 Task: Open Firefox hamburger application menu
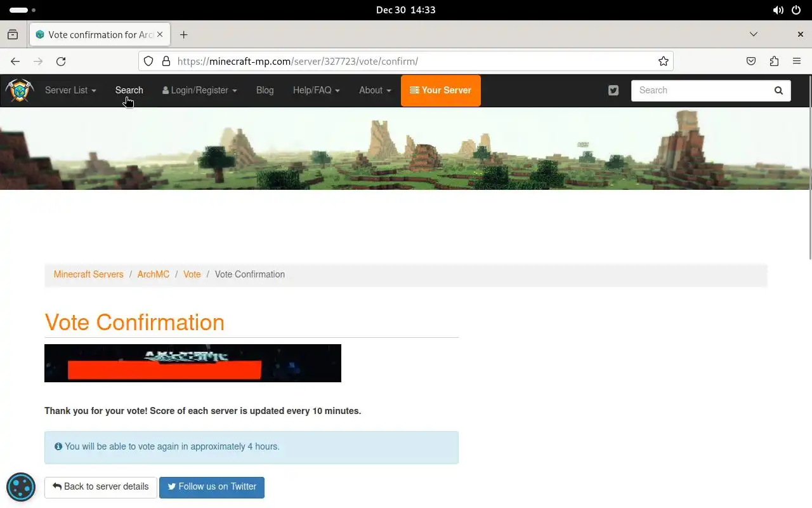[797, 61]
